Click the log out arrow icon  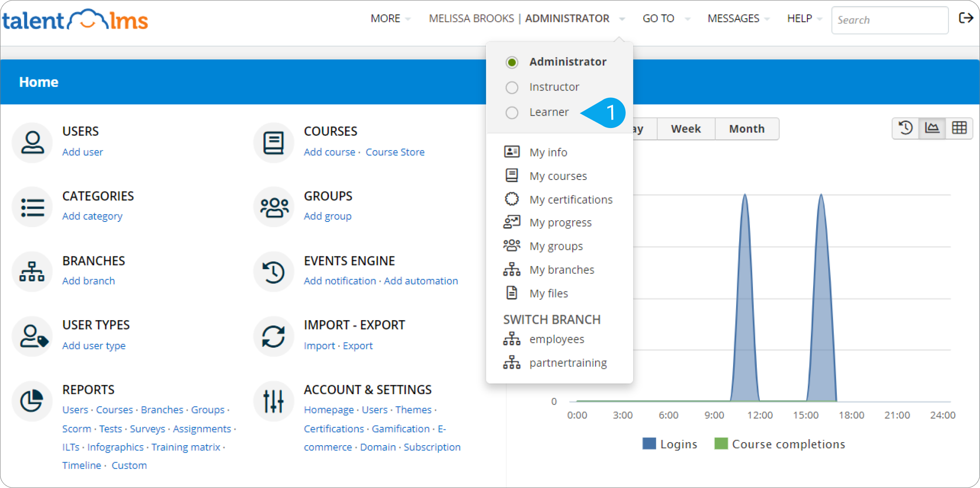click(966, 18)
